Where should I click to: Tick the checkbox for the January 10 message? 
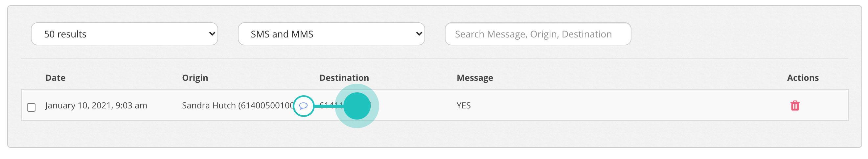point(31,107)
